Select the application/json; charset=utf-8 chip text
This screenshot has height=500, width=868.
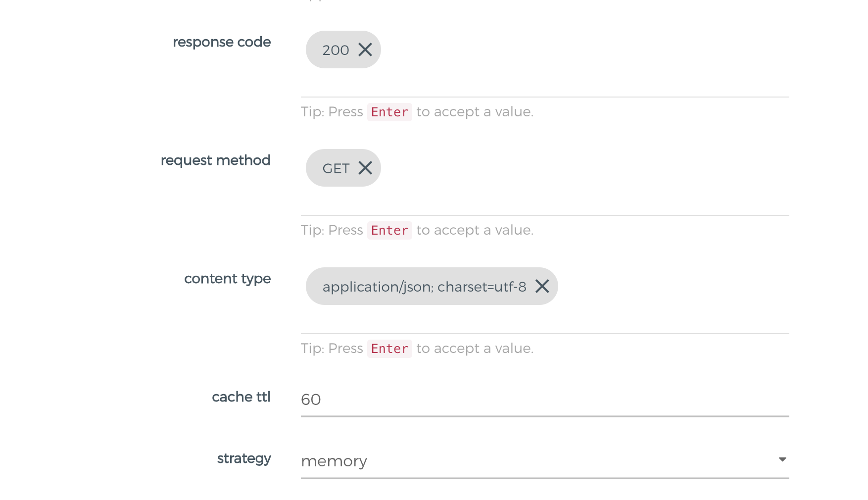click(x=425, y=287)
